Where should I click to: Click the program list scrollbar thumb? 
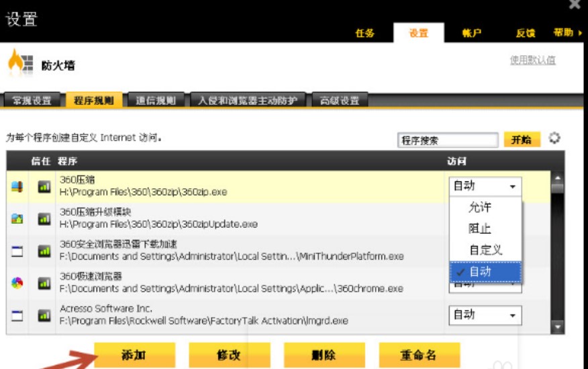[x=558, y=188]
